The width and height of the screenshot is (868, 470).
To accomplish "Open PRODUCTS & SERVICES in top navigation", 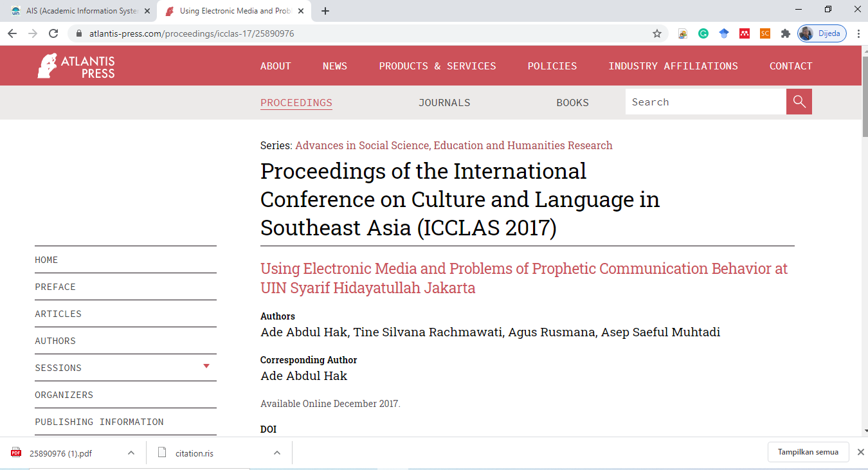I will [437, 66].
